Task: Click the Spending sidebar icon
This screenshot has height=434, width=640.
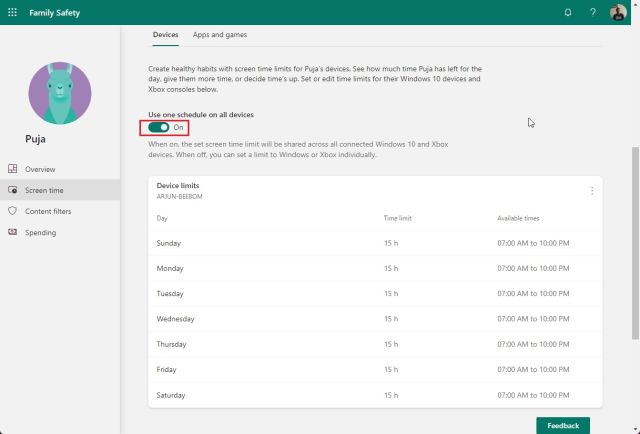Action: pos(13,232)
